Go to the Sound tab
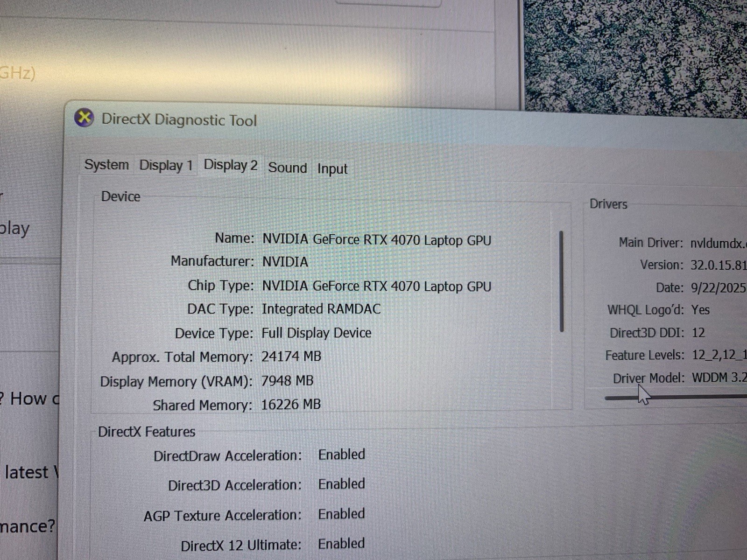Screen dimensions: 747x560 288,168
